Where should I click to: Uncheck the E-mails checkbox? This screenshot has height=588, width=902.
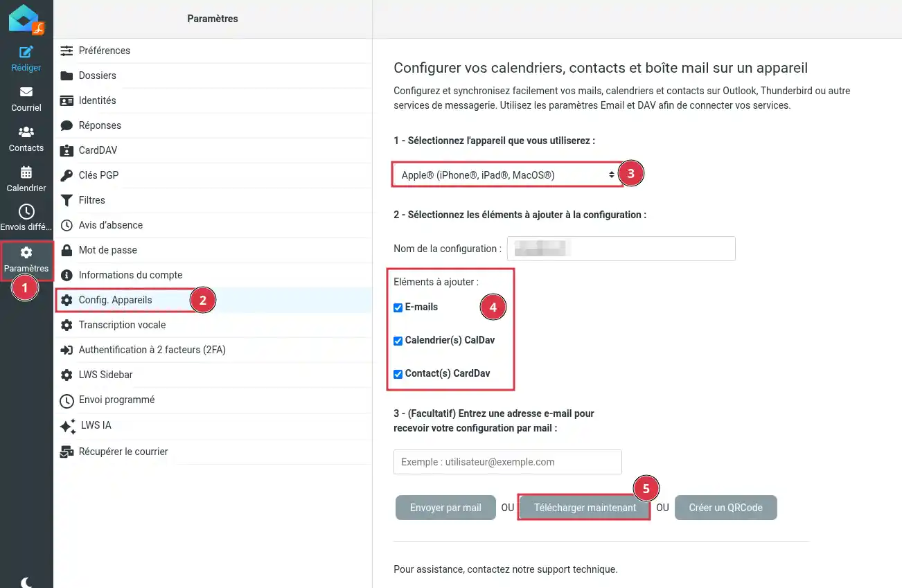(x=398, y=307)
